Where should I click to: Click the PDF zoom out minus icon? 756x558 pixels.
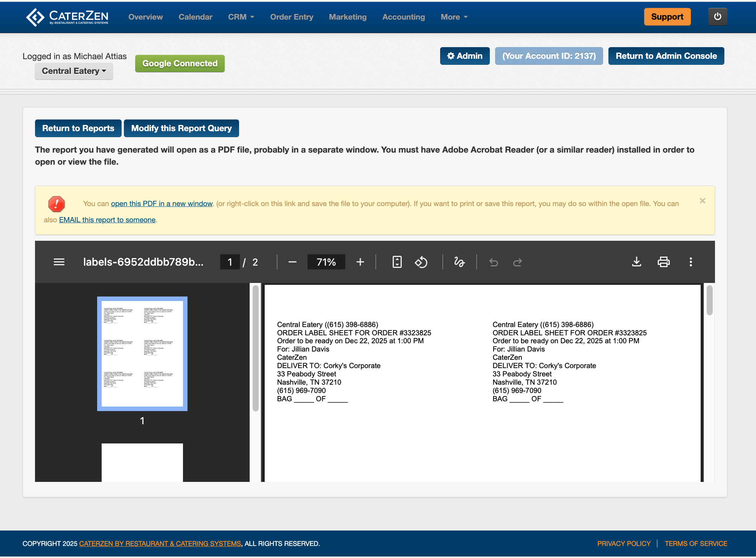click(293, 262)
